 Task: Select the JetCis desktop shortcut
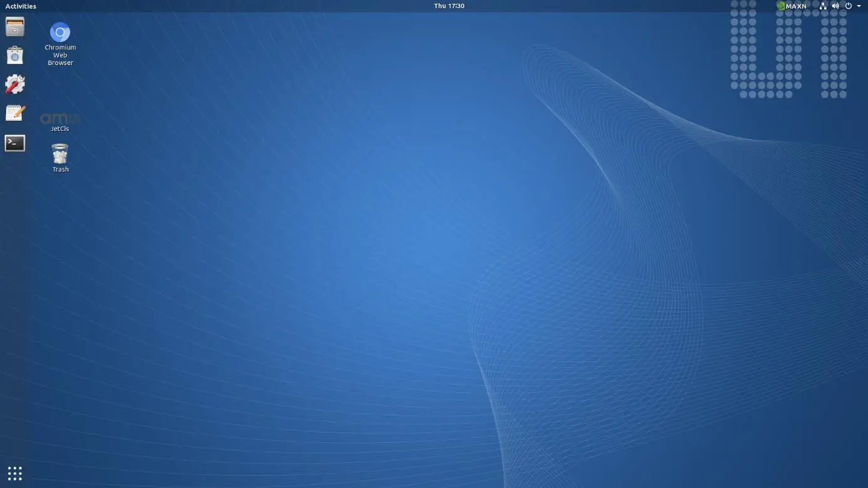(x=60, y=122)
